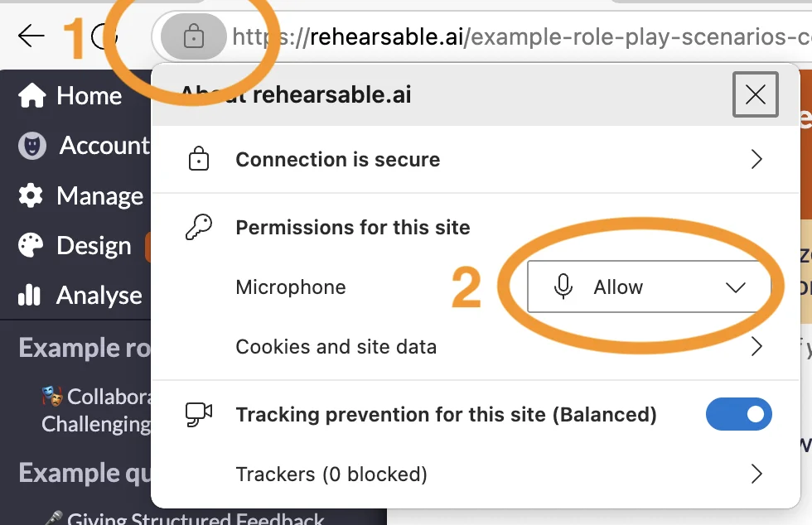Image resolution: width=812 pixels, height=525 pixels.
Task: Click the microphone icon in permission box
Action: [563, 287]
